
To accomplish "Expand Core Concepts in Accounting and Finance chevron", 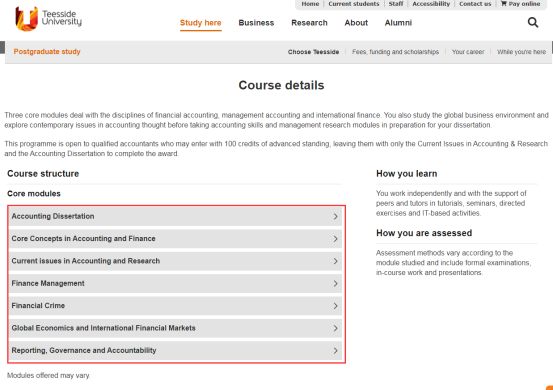I will tap(335, 239).
